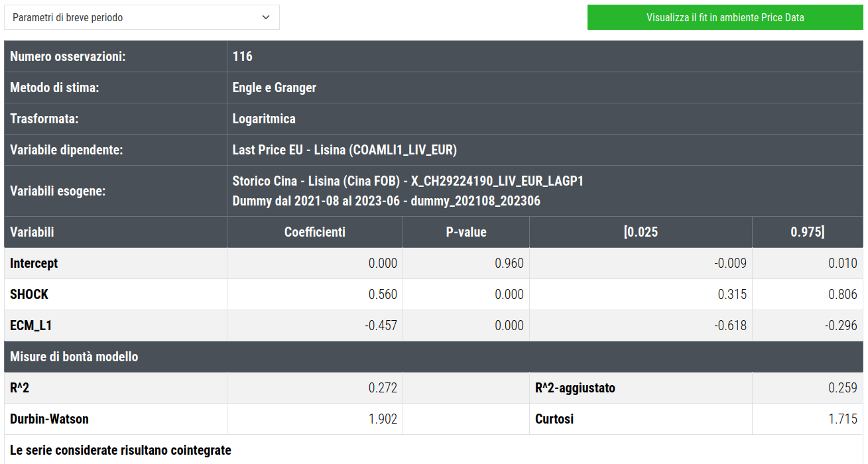This screenshot has height=464, width=868.
Task: Select SHOCK coefficient 0.560
Action: pyautogui.click(x=383, y=294)
